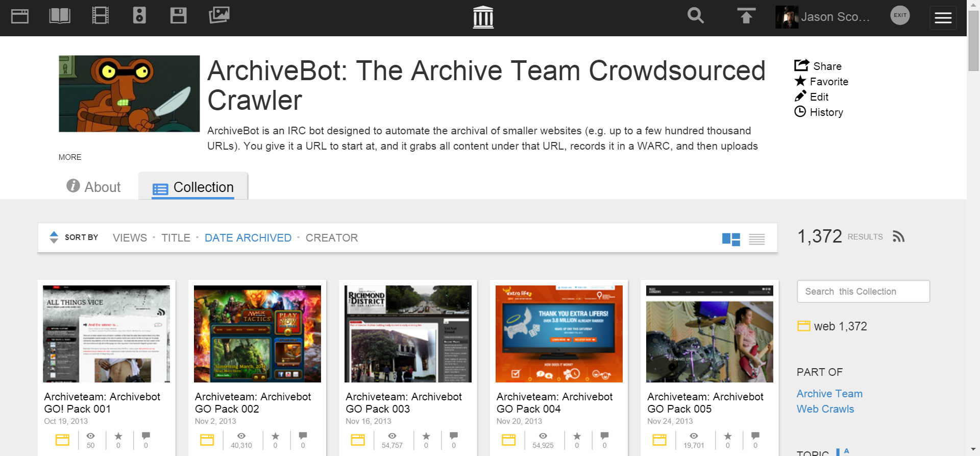Open the Archive Team link
Viewport: 980px width, 456px height.
pyautogui.click(x=829, y=394)
